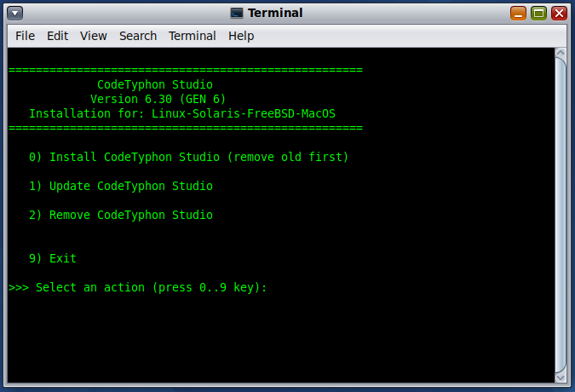
Task: Click the scrollbar down arrow
Action: click(x=561, y=378)
